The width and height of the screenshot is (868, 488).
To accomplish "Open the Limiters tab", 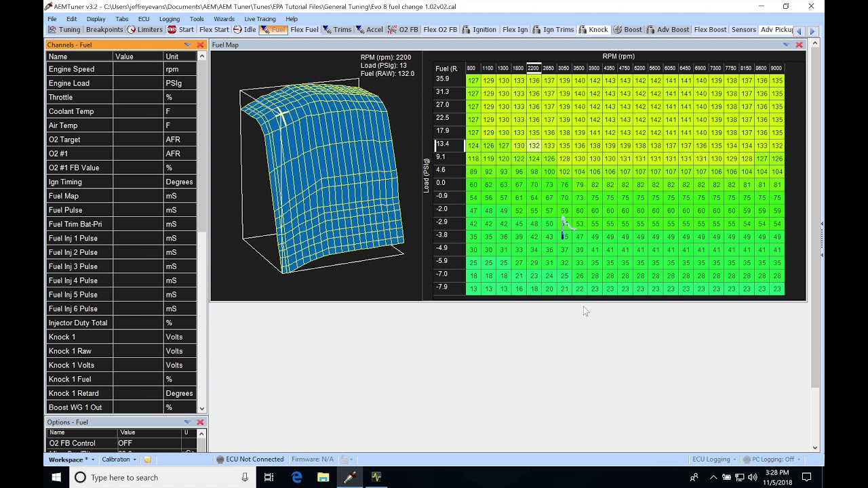I will point(145,30).
